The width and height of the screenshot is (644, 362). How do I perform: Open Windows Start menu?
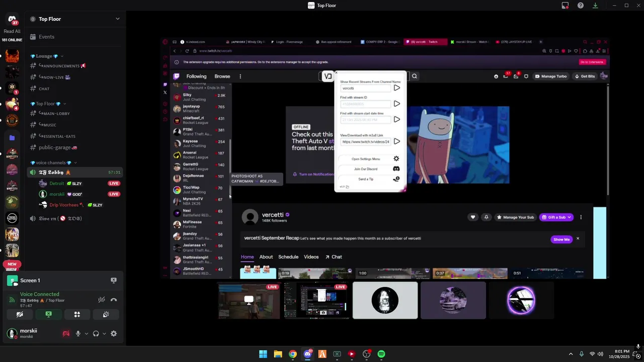tap(263, 354)
